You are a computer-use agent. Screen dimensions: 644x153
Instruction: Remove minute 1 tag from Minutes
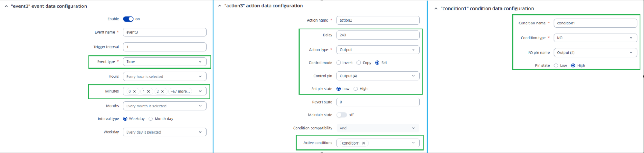coord(149,92)
